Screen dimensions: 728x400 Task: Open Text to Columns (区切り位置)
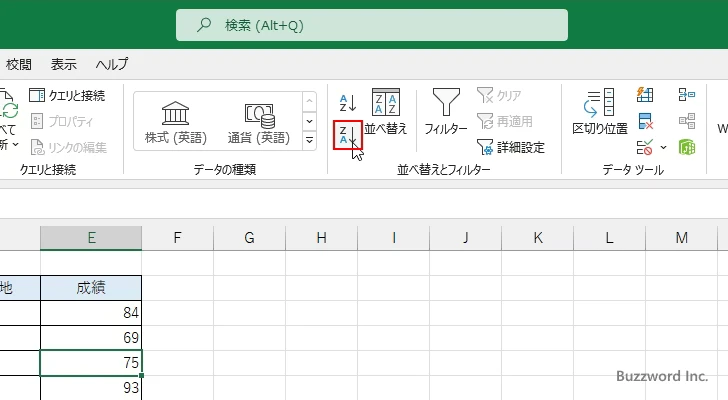pyautogui.click(x=599, y=112)
